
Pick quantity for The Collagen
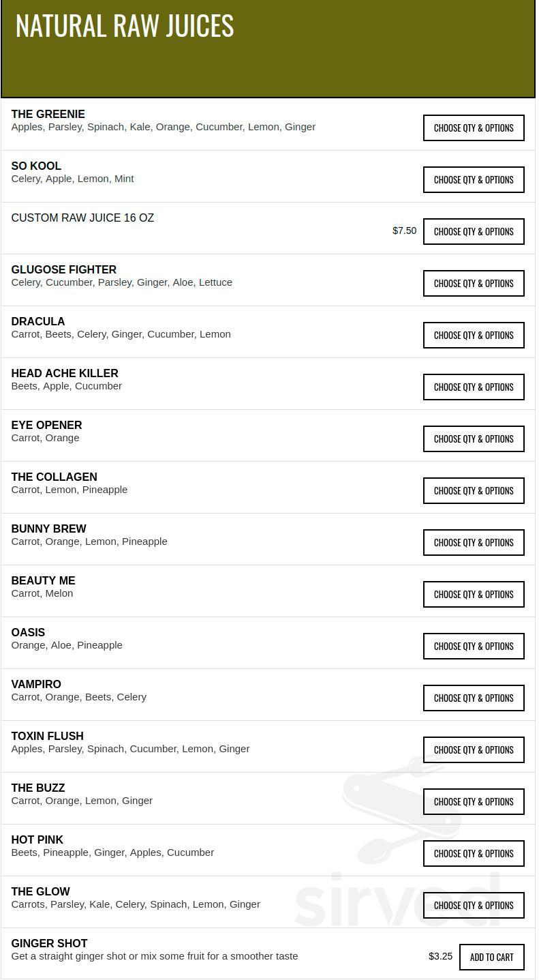click(474, 491)
